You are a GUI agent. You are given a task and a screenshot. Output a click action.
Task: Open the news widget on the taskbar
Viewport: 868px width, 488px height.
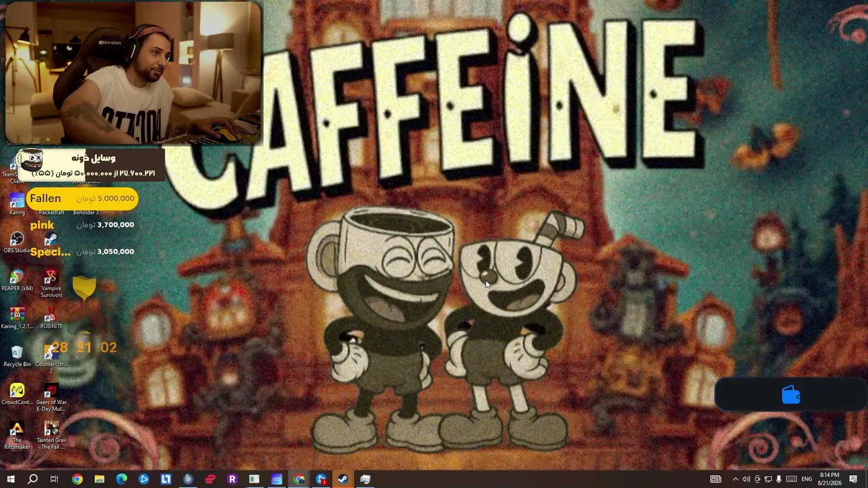(715, 479)
